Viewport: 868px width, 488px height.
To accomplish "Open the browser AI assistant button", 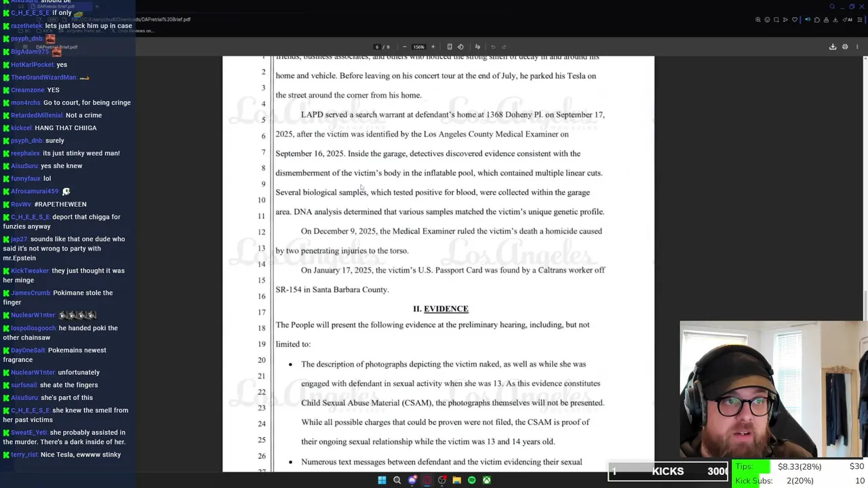I will pyautogui.click(x=848, y=20).
